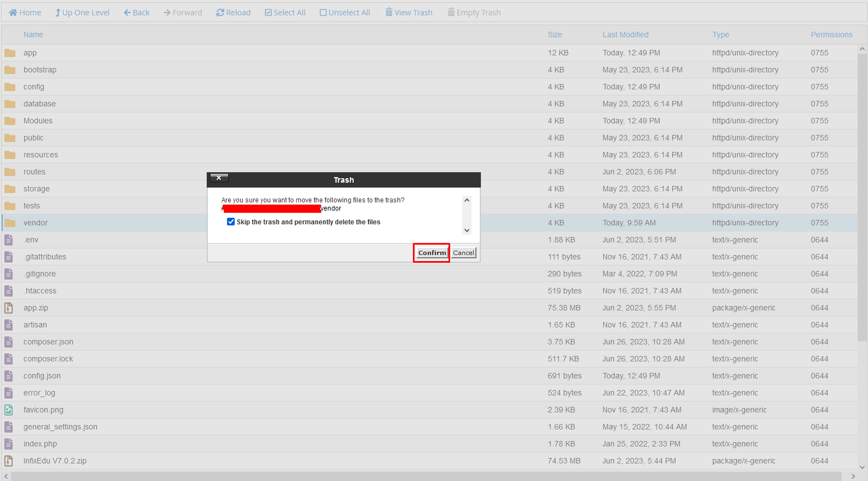This screenshot has width=868, height=481.
Task: Sort files by Name column header
Action: (x=33, y=35)
